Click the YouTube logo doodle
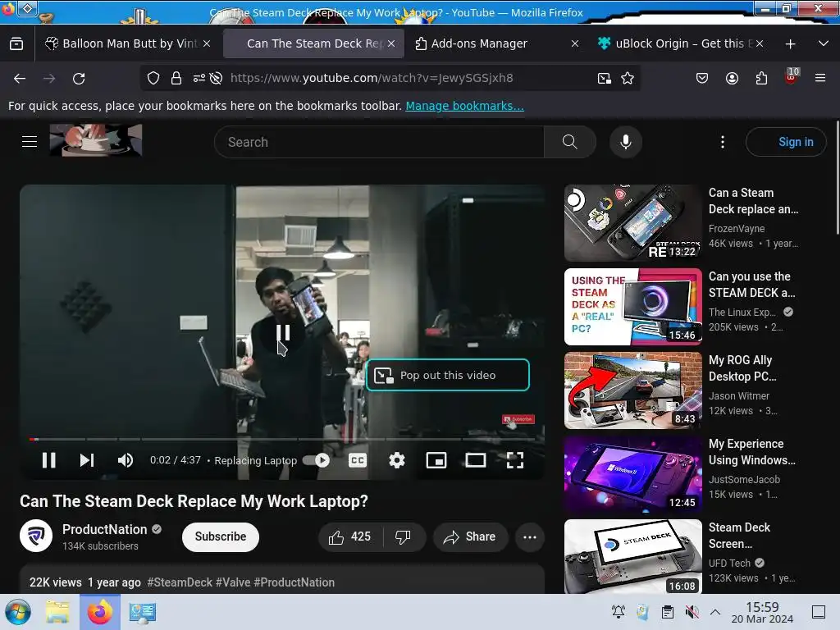840x630 pixels. tap(96, 139)
